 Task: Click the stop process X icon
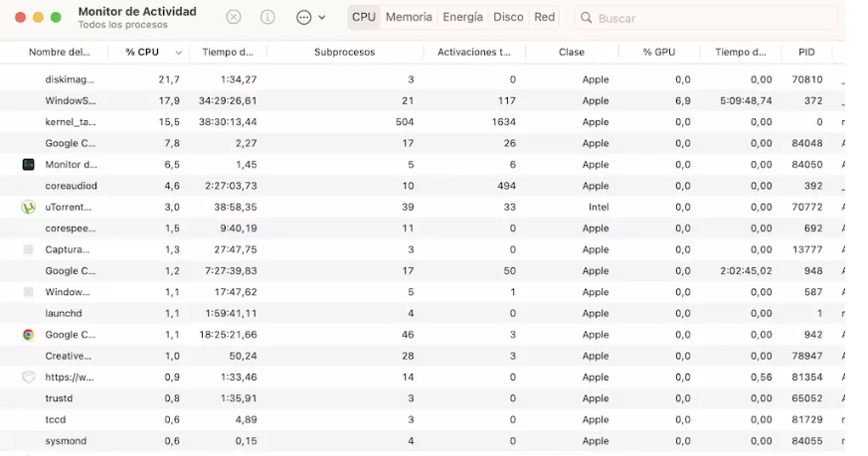234,17
